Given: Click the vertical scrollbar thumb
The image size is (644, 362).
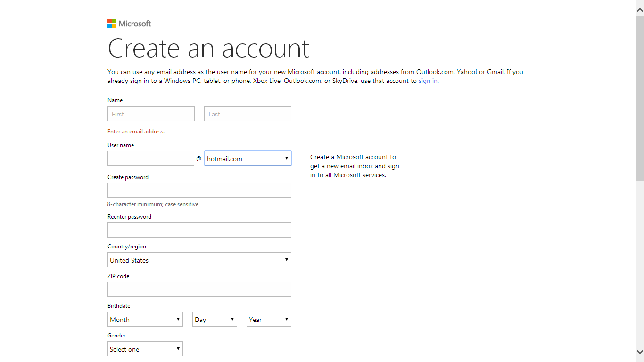Looking at the screenshot, I should click(x=640, y=98).
